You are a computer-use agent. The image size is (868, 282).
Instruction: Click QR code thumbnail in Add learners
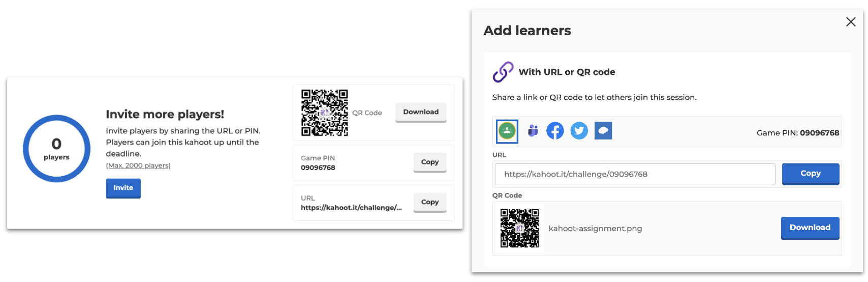coord(519,228)
